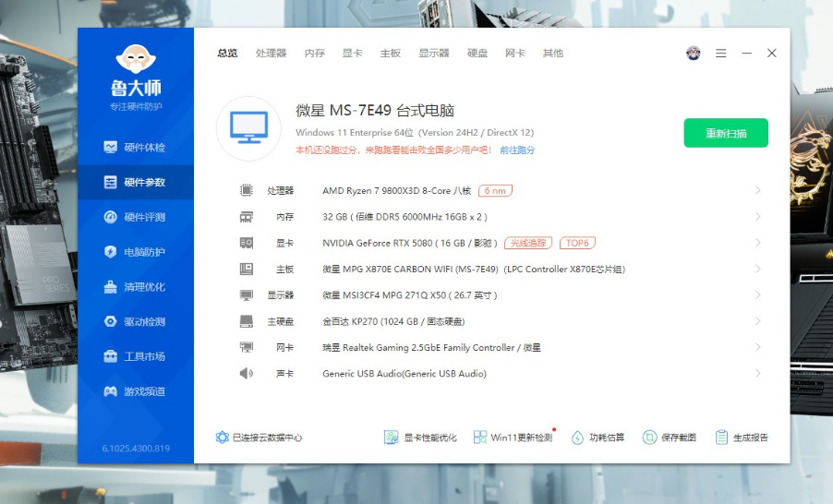This screenshot has width=833, height=504.
Task: Switch to the 显示器 tab
Action: [433, 54]
